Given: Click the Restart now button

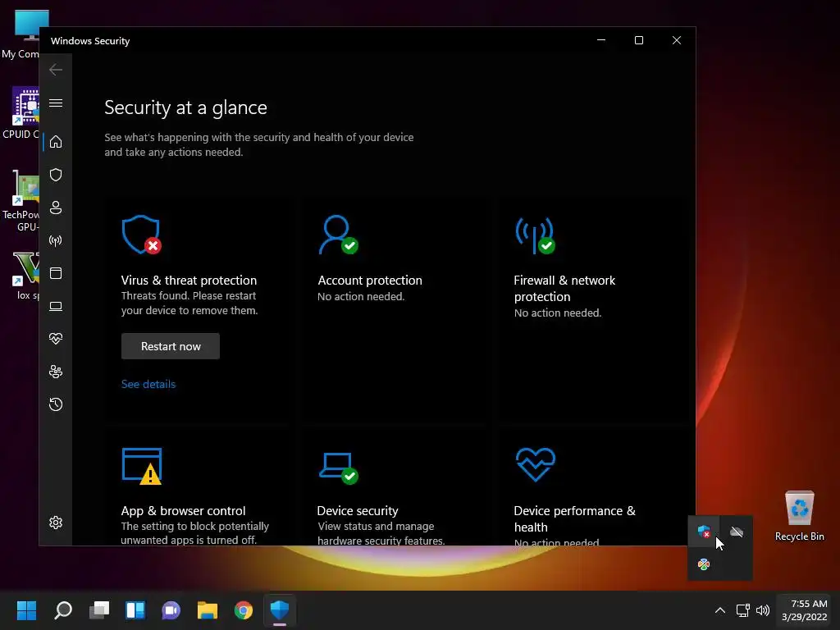Looking at the screenshot, I should point(171,346).
